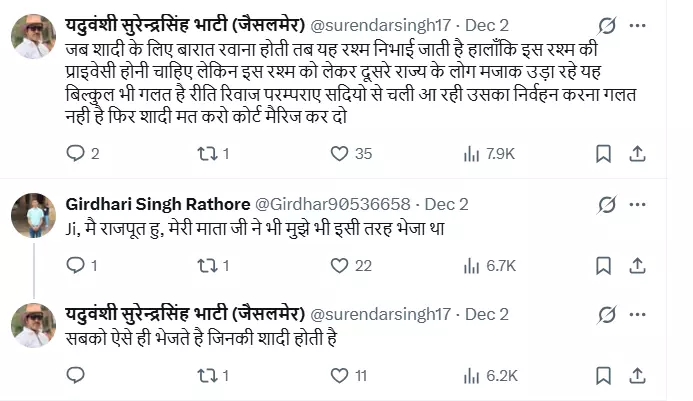
Task: Click the Grok icon on Girdhari's tweet
Action: [x=606, y=204]
